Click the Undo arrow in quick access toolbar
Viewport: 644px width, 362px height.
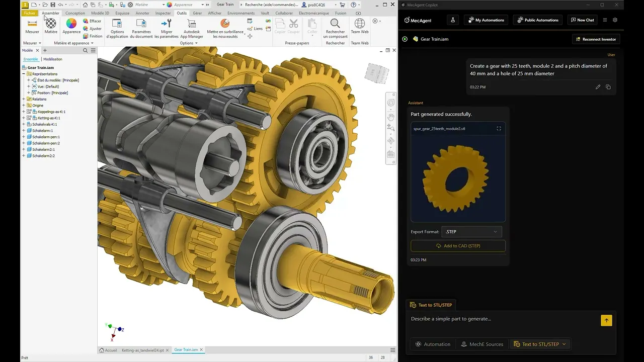click(60, 5)
